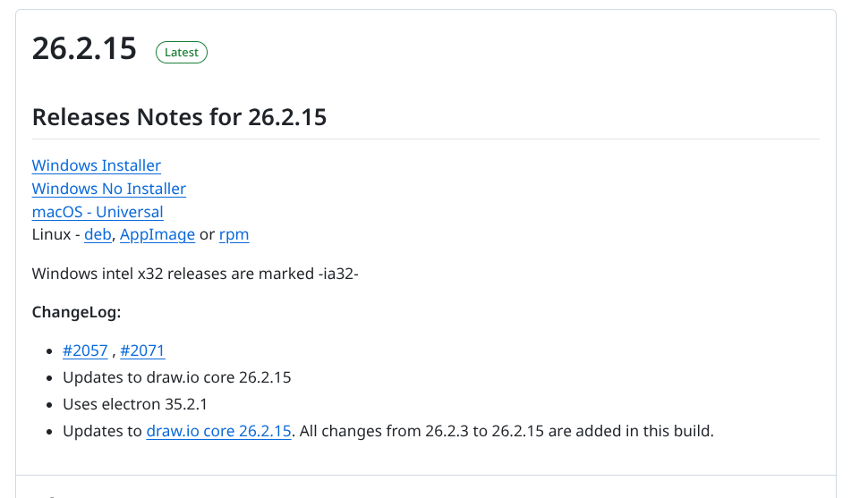This screenshot has width=868, height=498.
Task: Click the green Latest release badge
Action: click(x=182, y=53)
